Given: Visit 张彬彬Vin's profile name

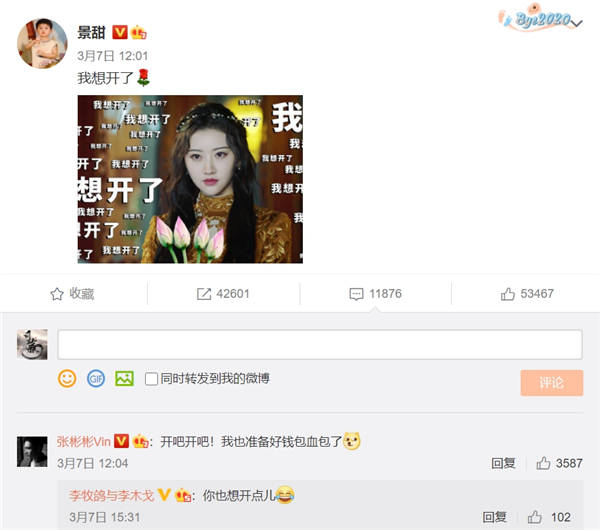Looking at the screenshot, I should pos(83,441).
